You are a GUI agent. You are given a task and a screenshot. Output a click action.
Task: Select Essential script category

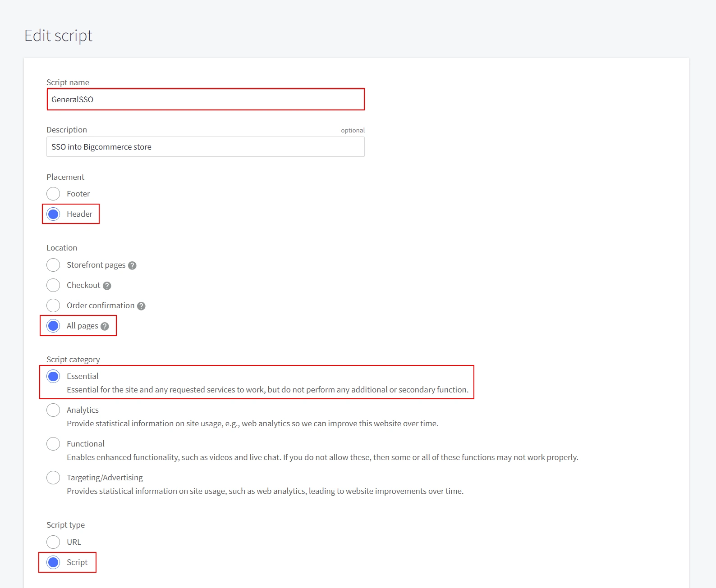click(x=53, y=376)
